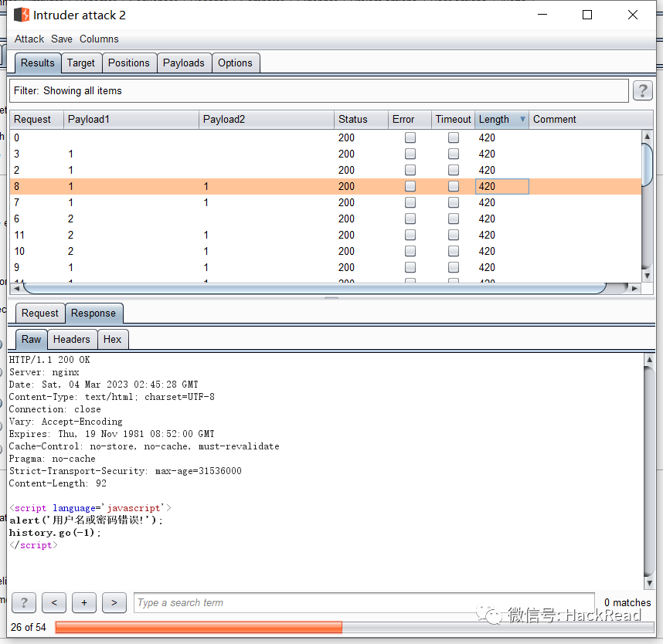Viewport: 663px width, 644px height.
Task: Toggle Error checkbox for request 3
Action: [x=410, y=154]
